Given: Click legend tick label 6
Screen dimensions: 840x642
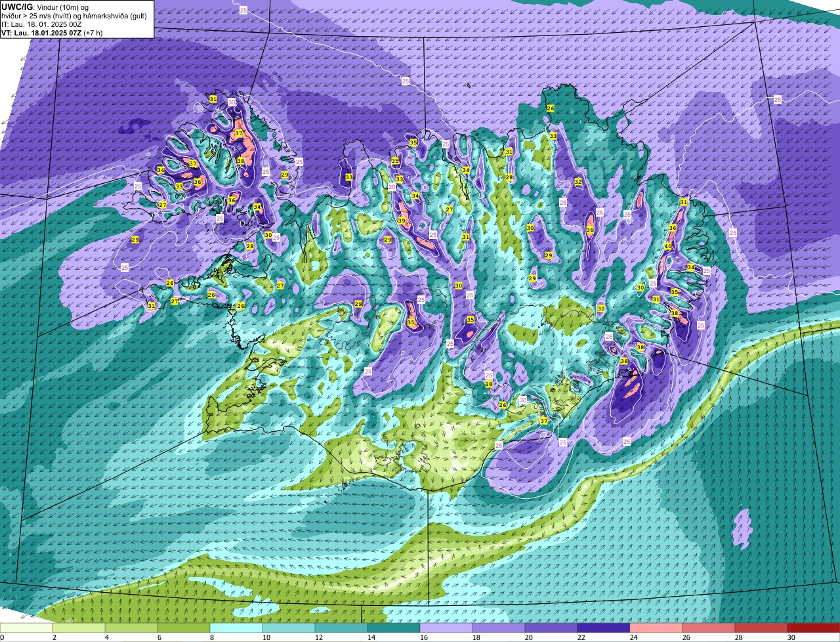Looking at the screenshot, I should point(159,637).
